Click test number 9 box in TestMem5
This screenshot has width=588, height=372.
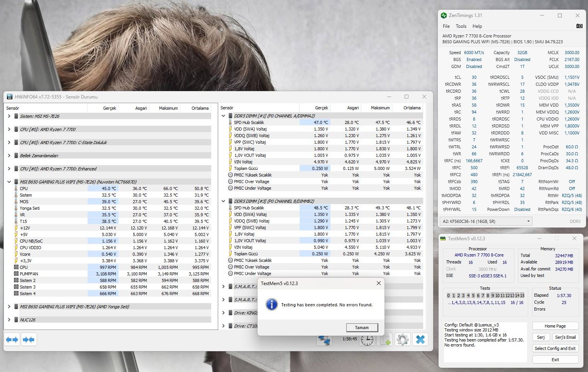[493, 296]
